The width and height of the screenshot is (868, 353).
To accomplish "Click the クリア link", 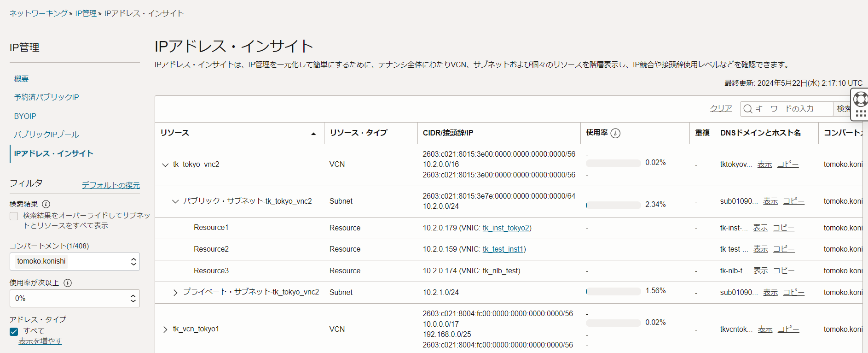I will [x=721, y=108].
